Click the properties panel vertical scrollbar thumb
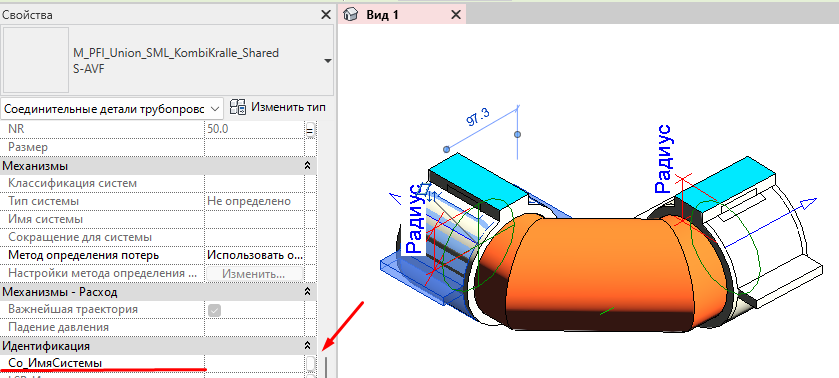The image size is (839, 378). (325, 367)
